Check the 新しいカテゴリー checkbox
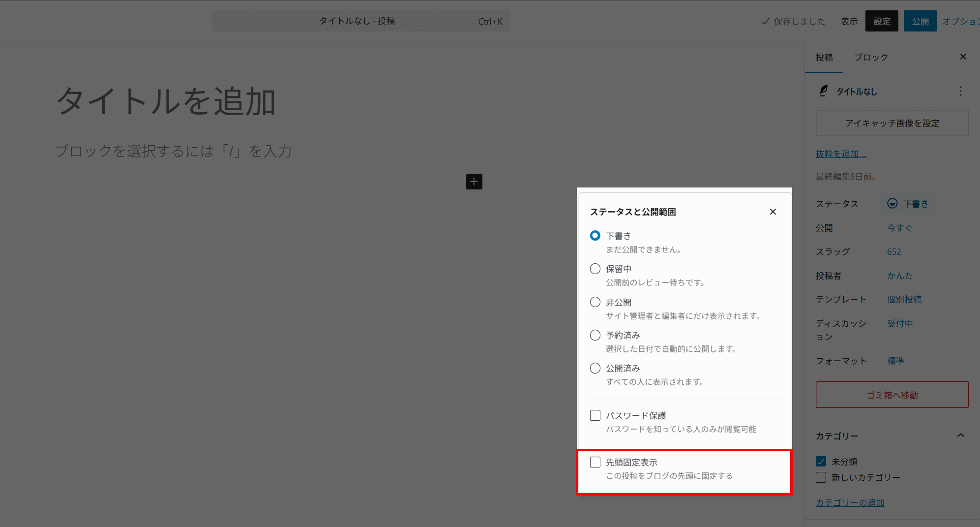980x527 pixels. 821,477
